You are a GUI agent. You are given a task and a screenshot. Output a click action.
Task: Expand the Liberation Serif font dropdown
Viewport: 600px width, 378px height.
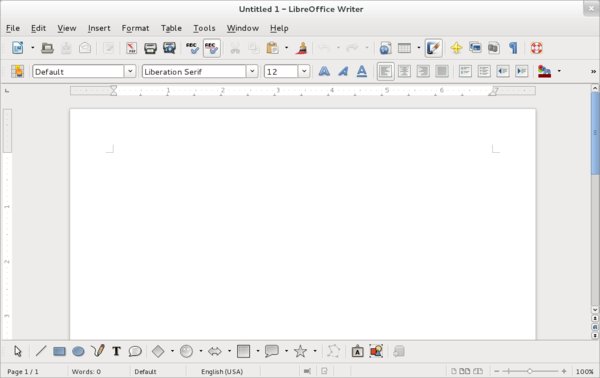point(252,72)
